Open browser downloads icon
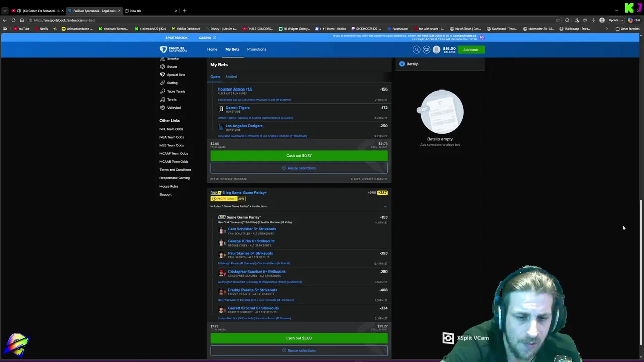The height and width of the screenshot is (362, 644). [593, 20]
